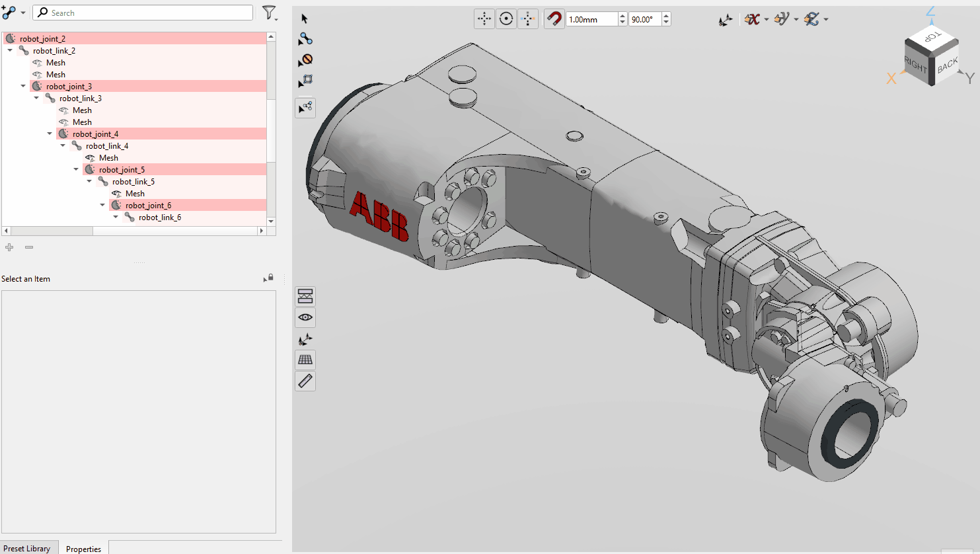Collapse the robot_link_3 tree node
The height and width of the screenshot is (554, 980).
click(x=36, y=98)
